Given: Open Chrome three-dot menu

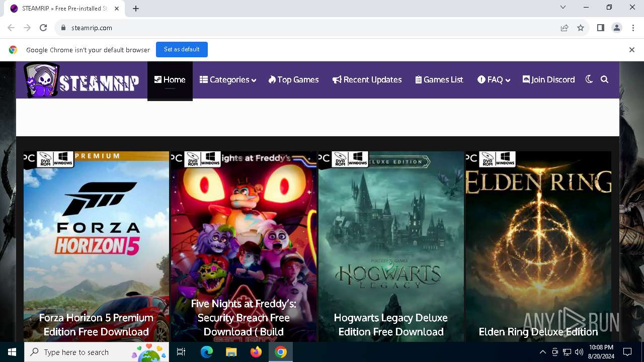Looking at the screenshot, I should coord(632,28).
